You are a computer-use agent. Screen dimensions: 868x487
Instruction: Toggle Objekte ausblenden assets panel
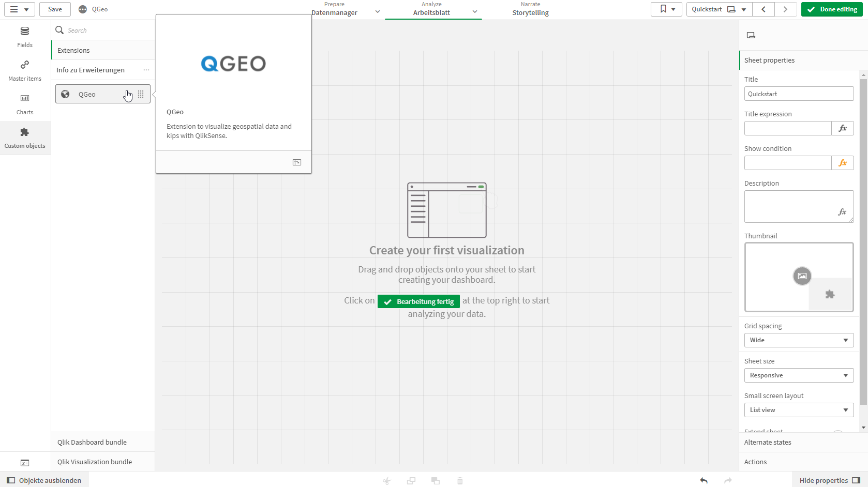pos(44,480)
